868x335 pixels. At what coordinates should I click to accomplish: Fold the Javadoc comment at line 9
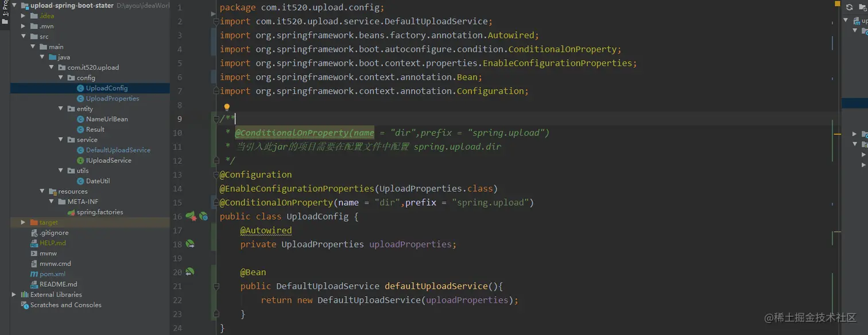coord(216,119)
